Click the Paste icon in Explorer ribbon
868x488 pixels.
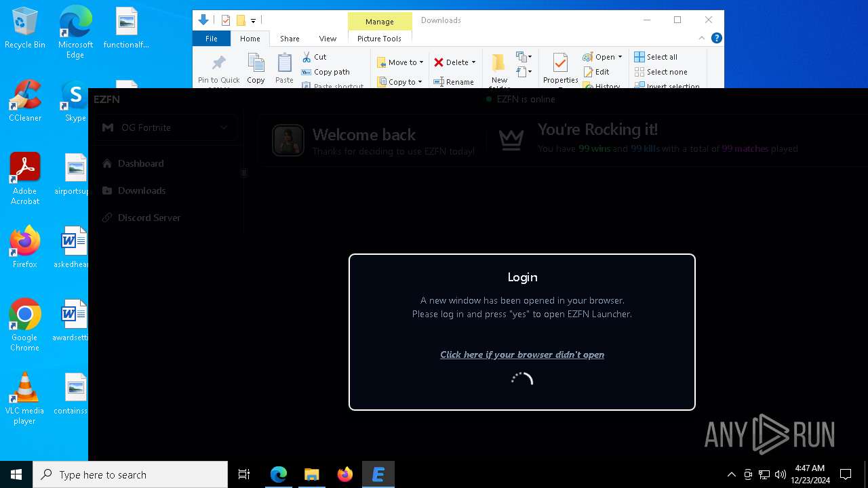click(284, 68)
